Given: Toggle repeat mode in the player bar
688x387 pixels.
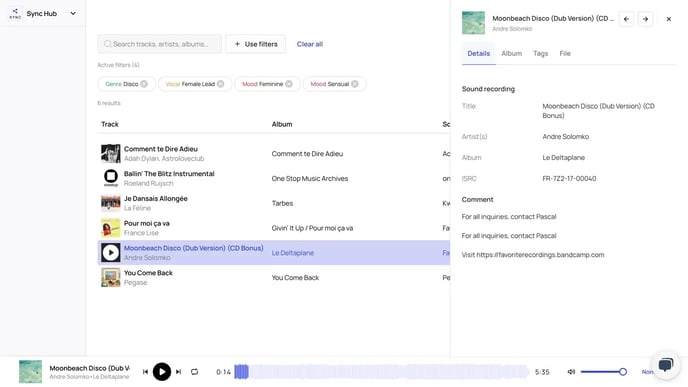Looking at the screenshot, I should click(194, 372).
